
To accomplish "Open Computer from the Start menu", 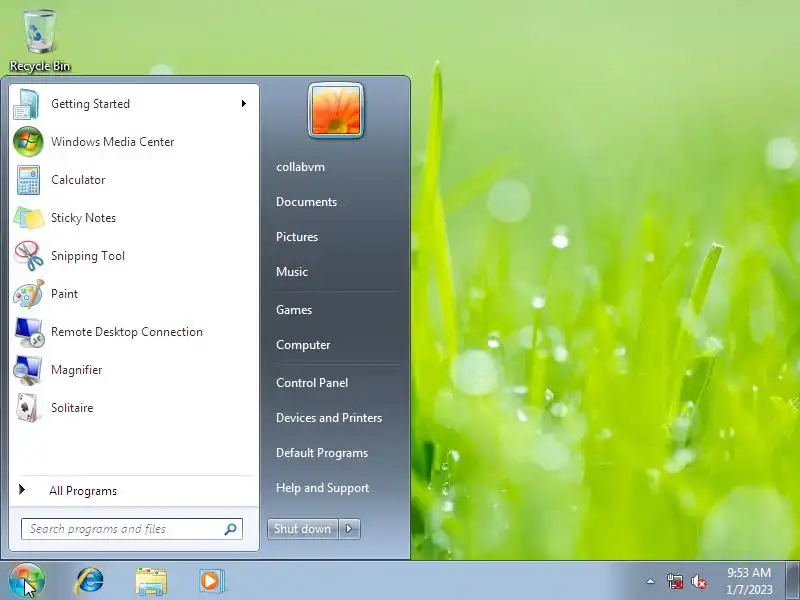I will point(303,345).
